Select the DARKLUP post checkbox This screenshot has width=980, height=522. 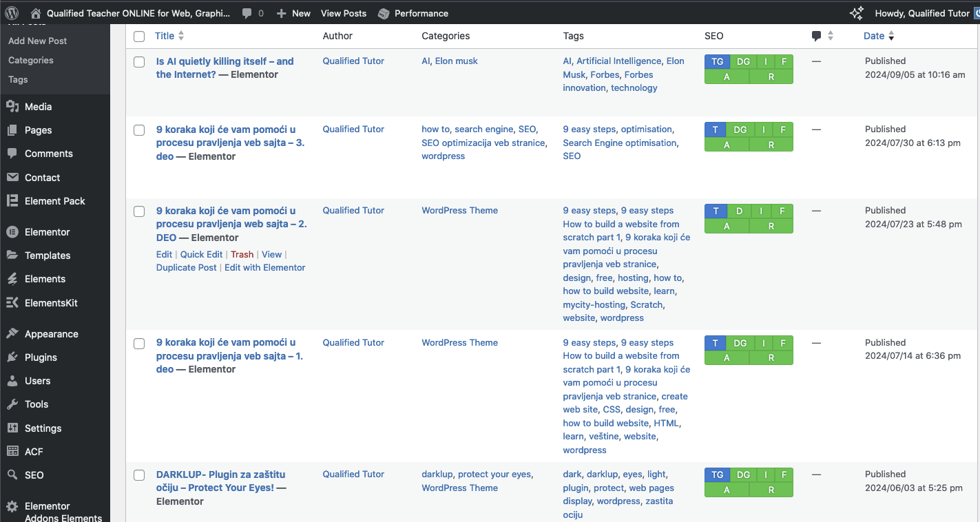click(x=139, y=475)
